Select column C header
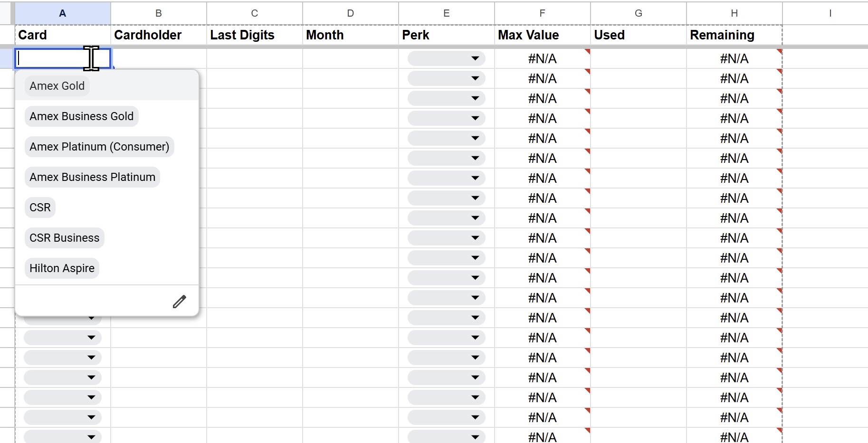868x443 pixels. pyautogui.click(x=255, y=13)
